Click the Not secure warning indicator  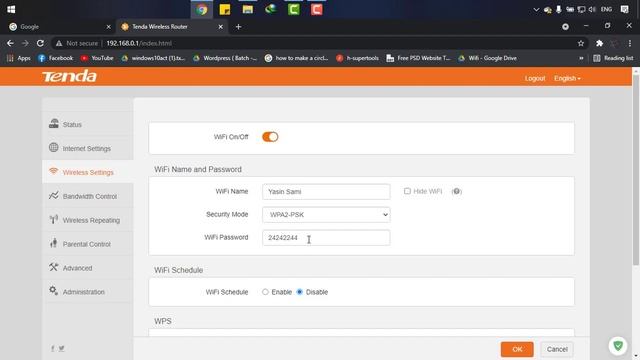tap(77, 43)
